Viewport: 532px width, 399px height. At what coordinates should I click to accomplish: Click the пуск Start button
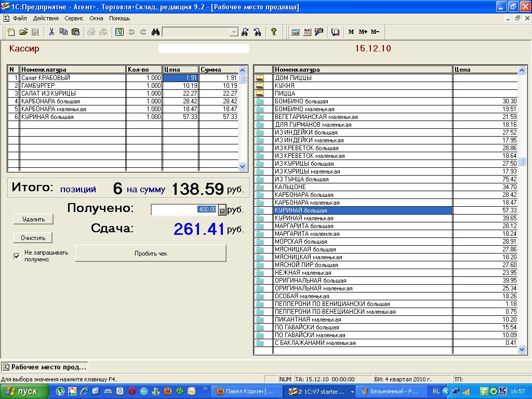click(24, 392)
